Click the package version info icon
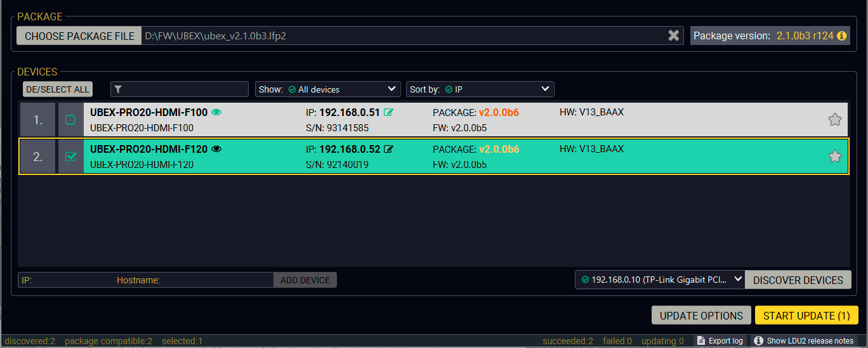The height and width of the screenshot is (348, 868). (842, 36)
